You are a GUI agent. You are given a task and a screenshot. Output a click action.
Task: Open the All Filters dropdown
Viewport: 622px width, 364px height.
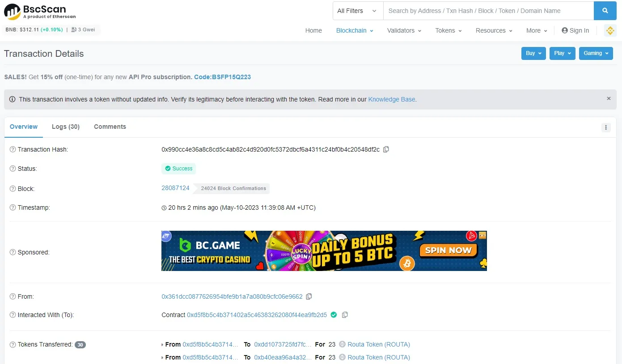358,11
